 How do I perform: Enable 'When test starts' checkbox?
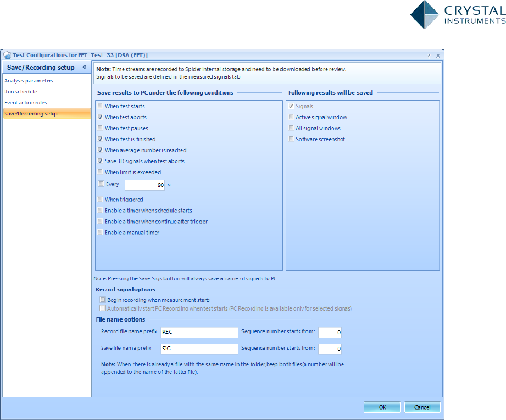pyautogui.click(x=101, y=106)
